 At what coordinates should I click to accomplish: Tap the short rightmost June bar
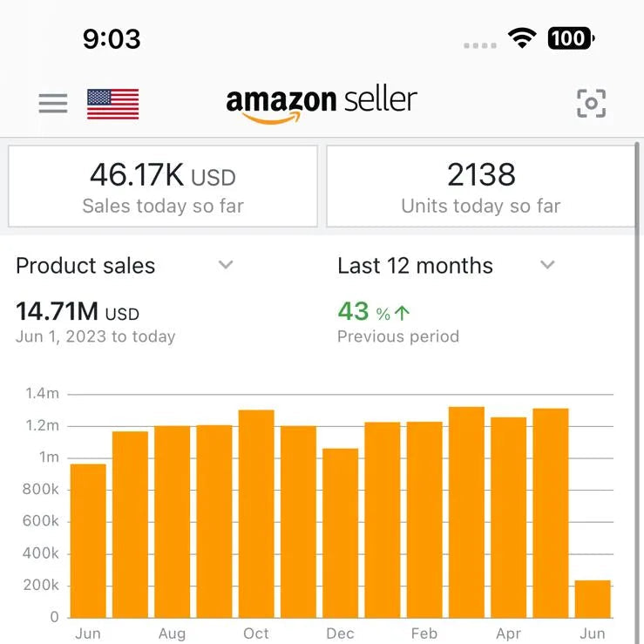[593, 600]
